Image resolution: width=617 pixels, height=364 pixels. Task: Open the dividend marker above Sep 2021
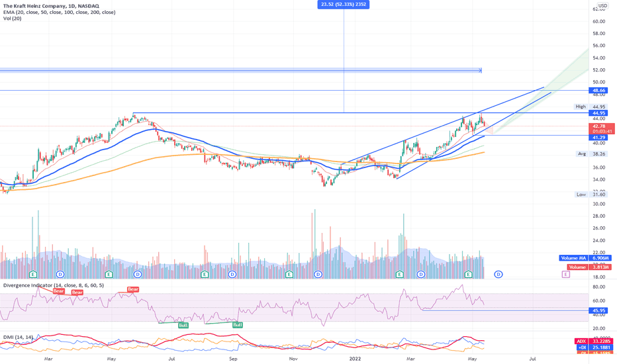(232, 274)
